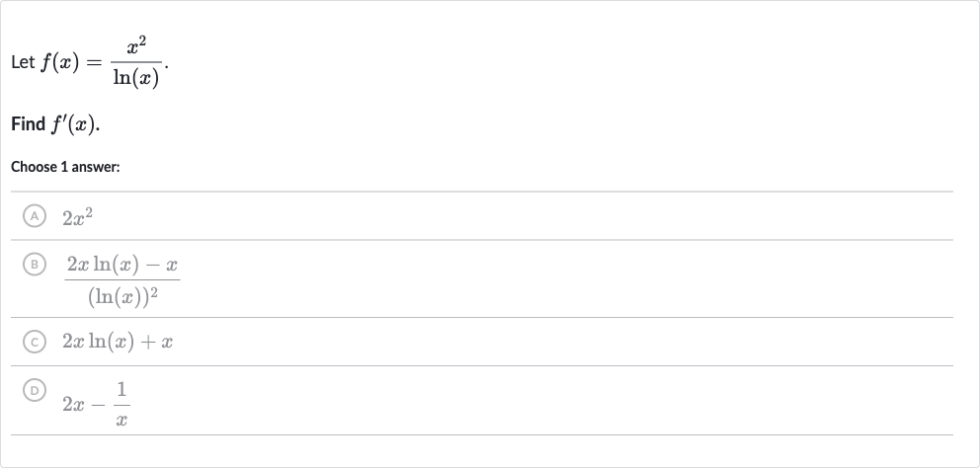
Task: Pick the answer 2x − 1/x
Action: pos(96,404)
